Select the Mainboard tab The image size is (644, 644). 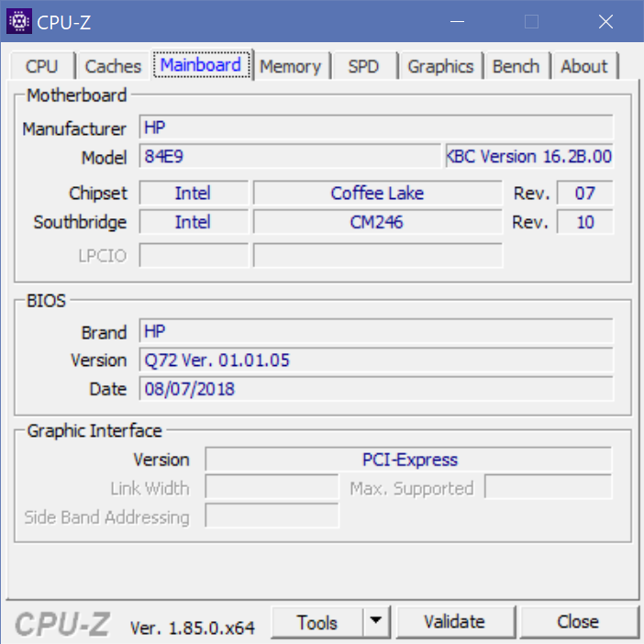201,65
